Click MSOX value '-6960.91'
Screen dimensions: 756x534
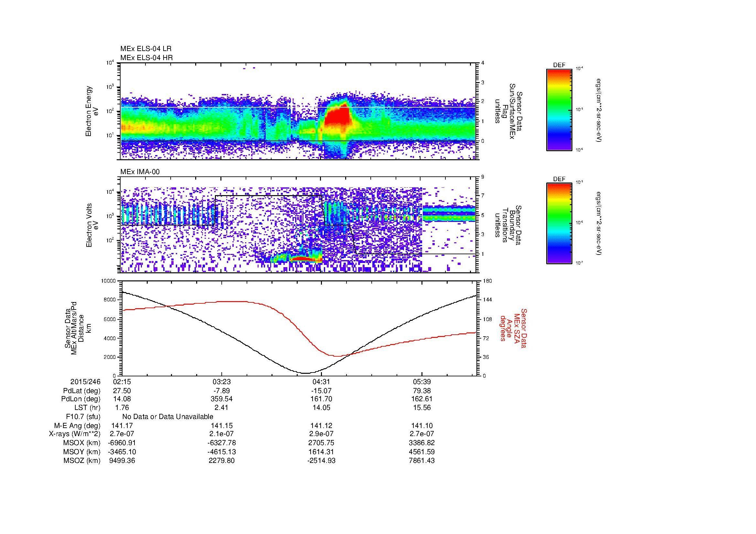click(122, 443)
